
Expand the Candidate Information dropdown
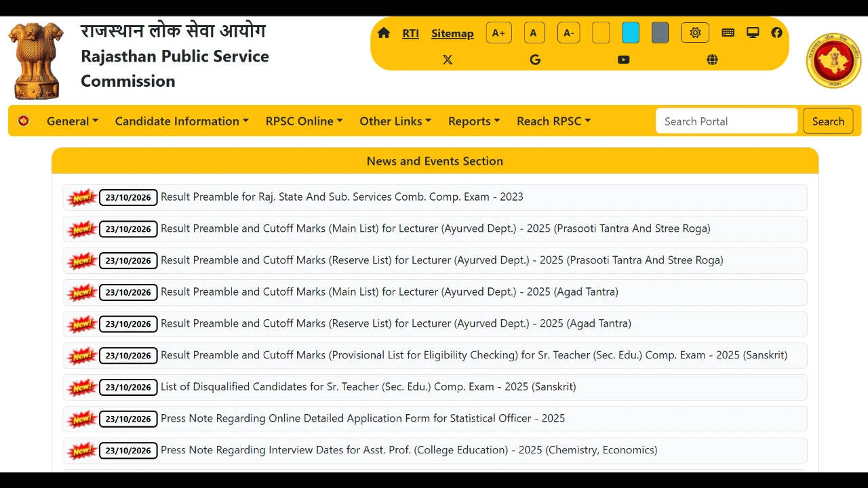(x=182, y=121)
